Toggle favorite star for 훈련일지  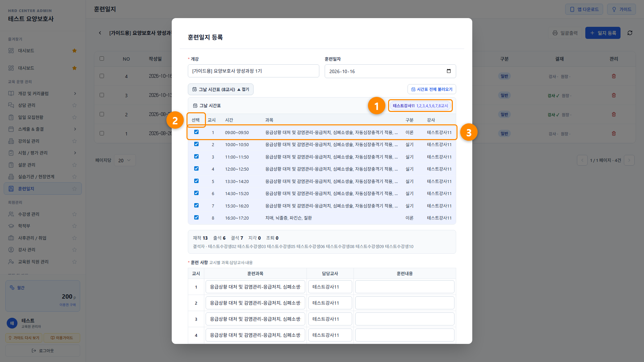coord(74,189)
